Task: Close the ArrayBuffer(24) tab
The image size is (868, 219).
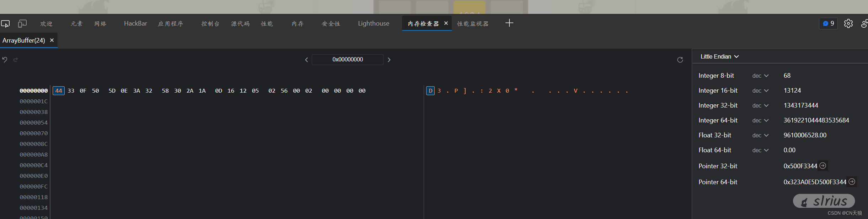Action: (x=52, y=40)
